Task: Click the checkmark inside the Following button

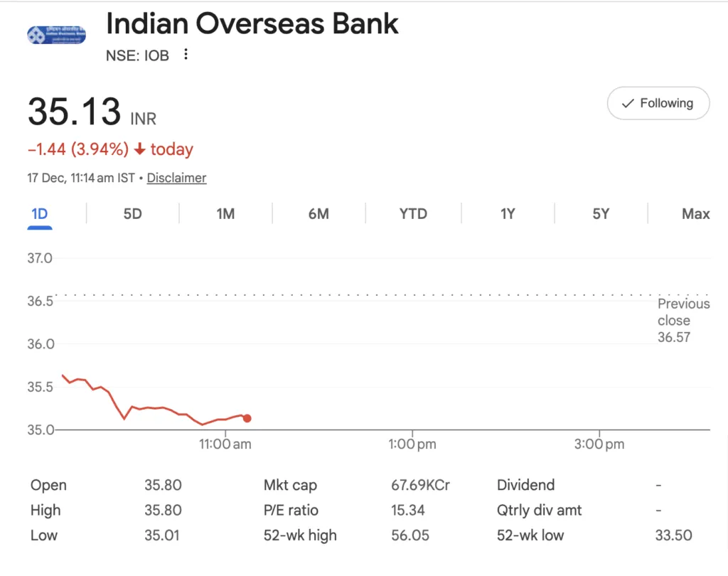Action: (628, 103)
